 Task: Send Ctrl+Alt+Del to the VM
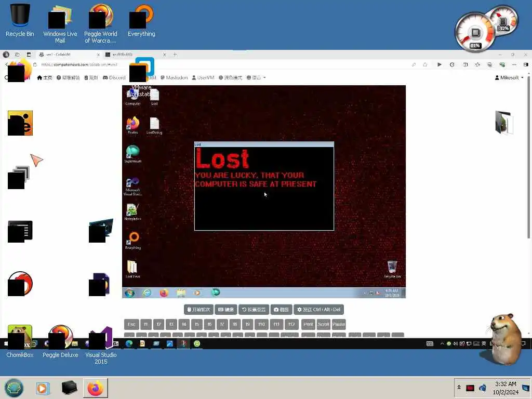tap(318, 310)
